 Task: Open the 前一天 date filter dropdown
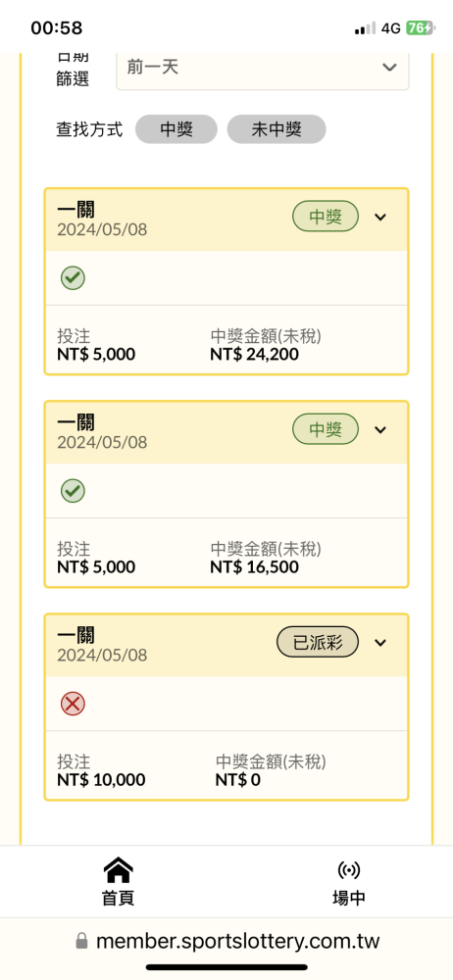click(263, 69)
